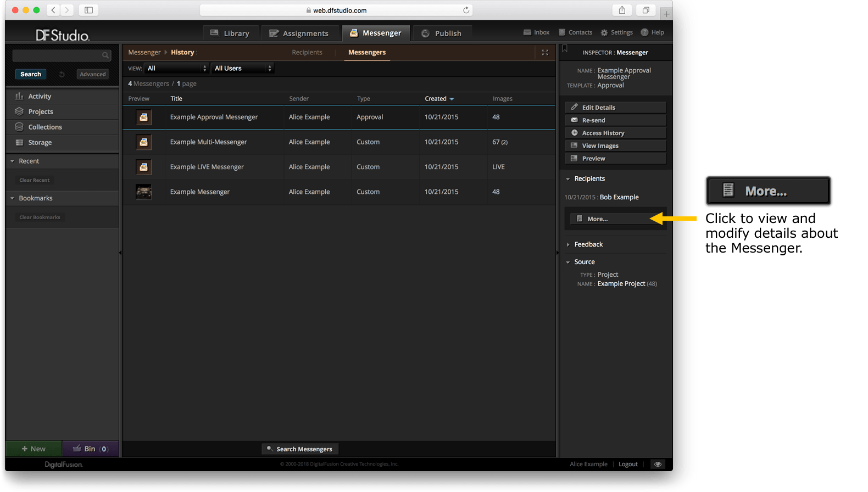Open the Library tab
This screenshot has width=868, height=492.
(x=230, y=33)
